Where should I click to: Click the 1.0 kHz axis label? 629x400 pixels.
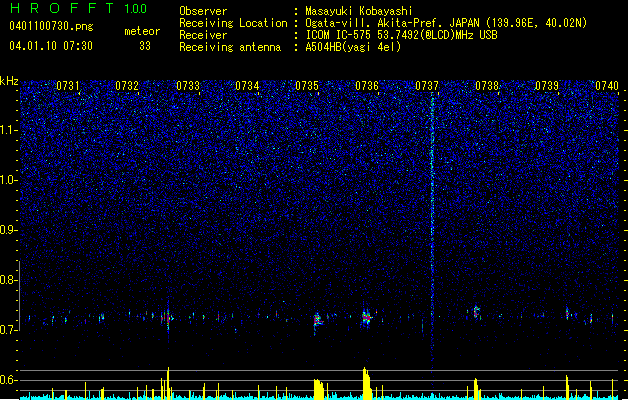click(x=9, y=180)
